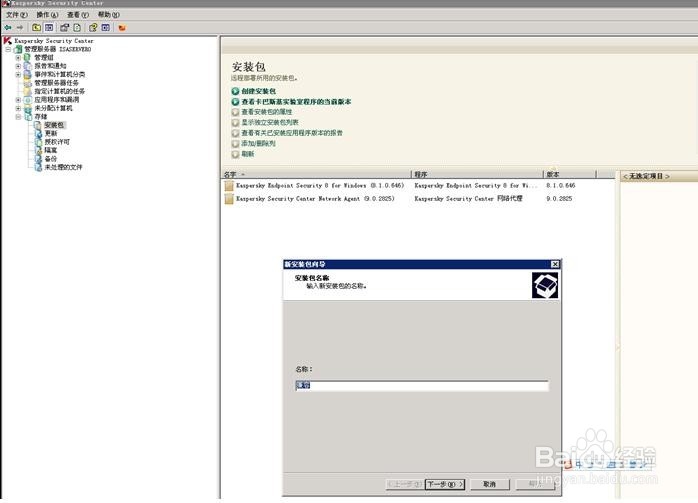Select the 备份 node under 存储
The image size is (698, 503).
click(x=51, y=159)
